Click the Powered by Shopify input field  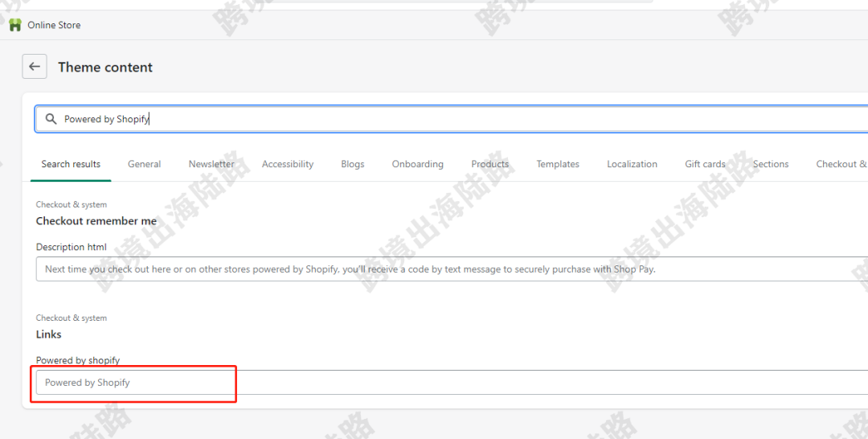click(452, 383)
